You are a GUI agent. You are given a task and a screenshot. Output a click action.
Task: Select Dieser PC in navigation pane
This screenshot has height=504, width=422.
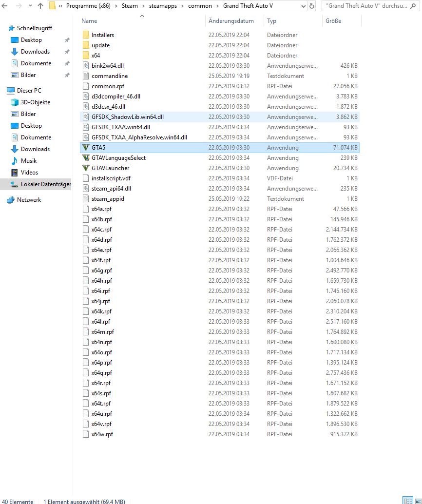pos(29,90)
